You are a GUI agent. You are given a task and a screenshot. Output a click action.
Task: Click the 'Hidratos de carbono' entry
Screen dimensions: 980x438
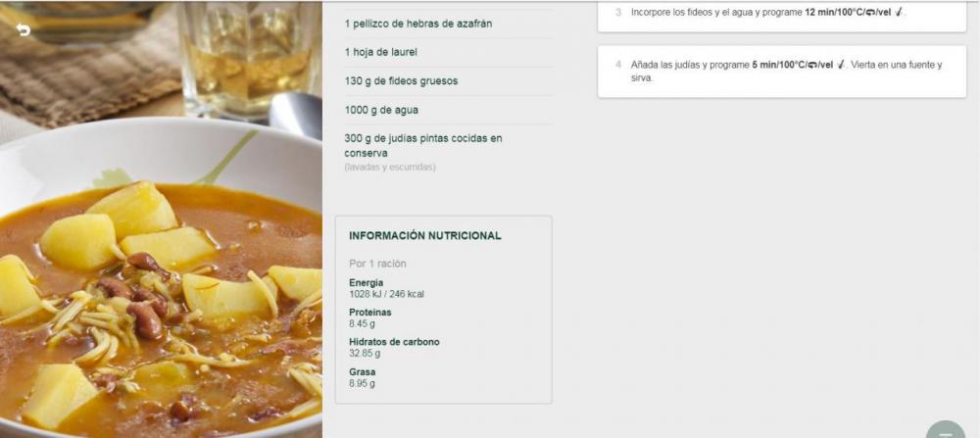[x=394, y=348]
